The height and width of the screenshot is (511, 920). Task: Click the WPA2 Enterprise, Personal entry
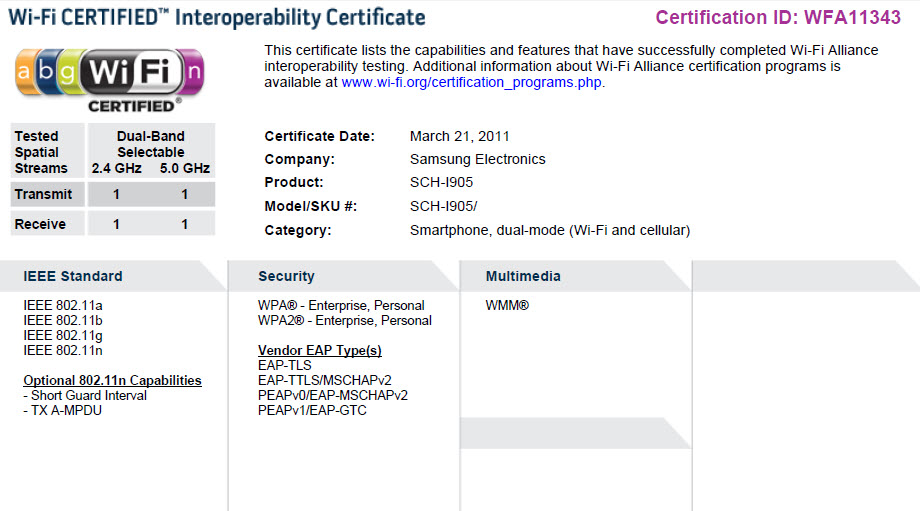pyautogui.click(x=345, y=320)
